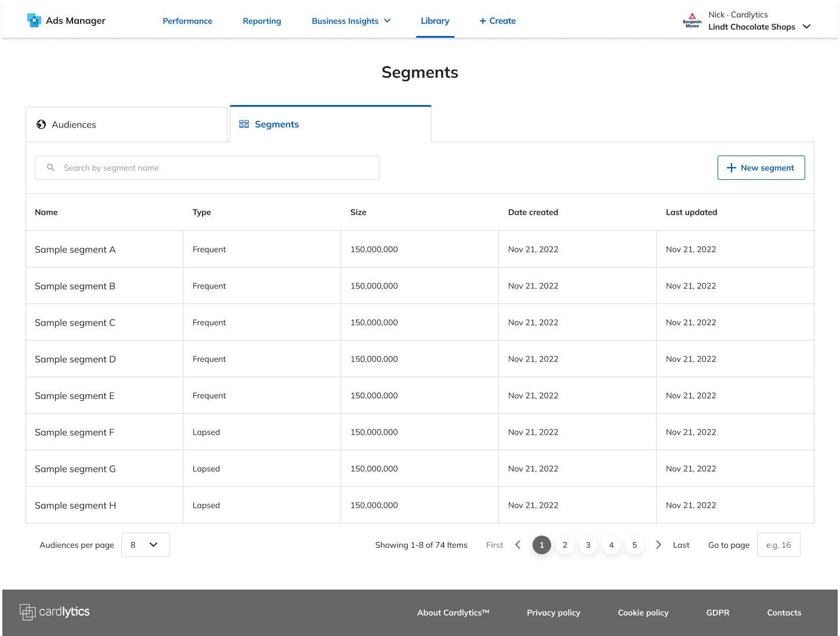840x636 pixels.
Task: Click the Size column header
Action: click(x=359, y=212)
